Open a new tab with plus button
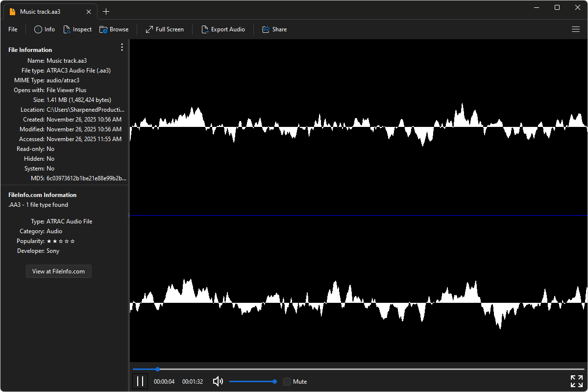This screenshot has height=392, width=588. tap(106, 11)
